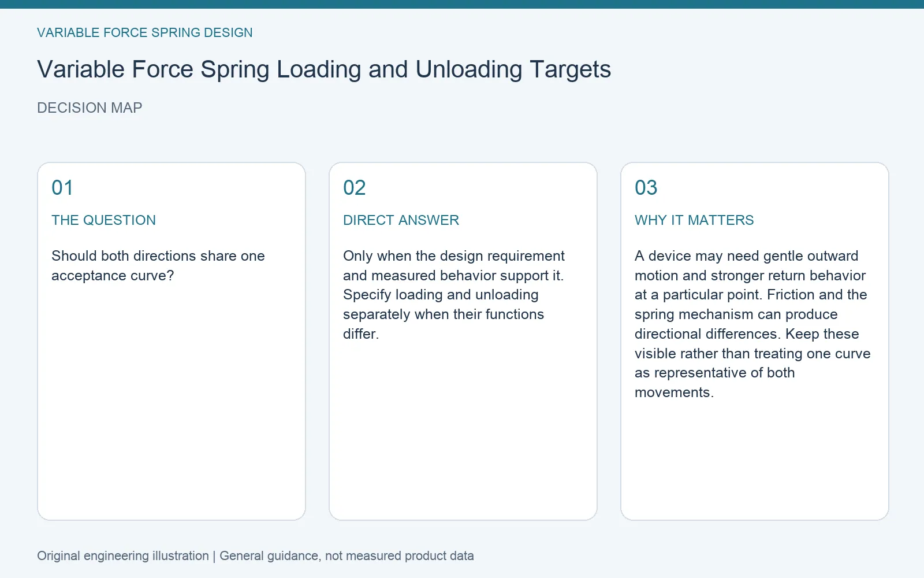Image resolution: width=924 pixels, height=578 pixels.
Task: Click the WHY IT MATTERS heading
Action: tap(694, 220)
